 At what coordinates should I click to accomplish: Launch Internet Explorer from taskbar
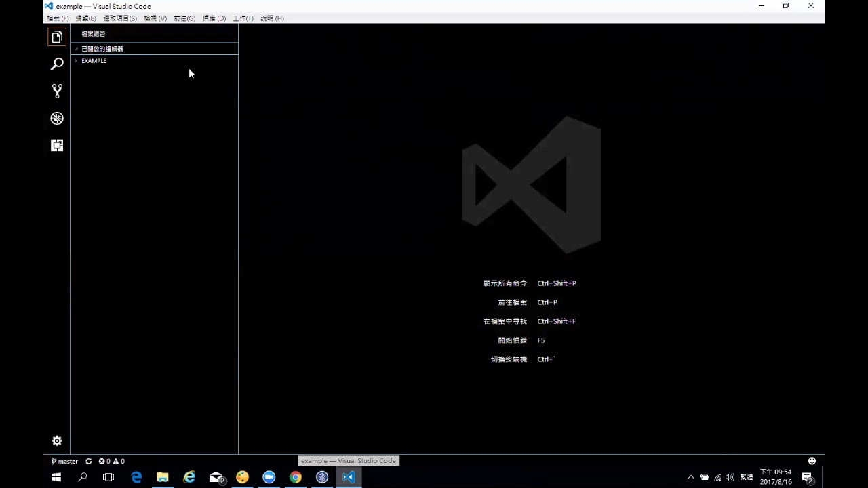[x=189, y=477]
